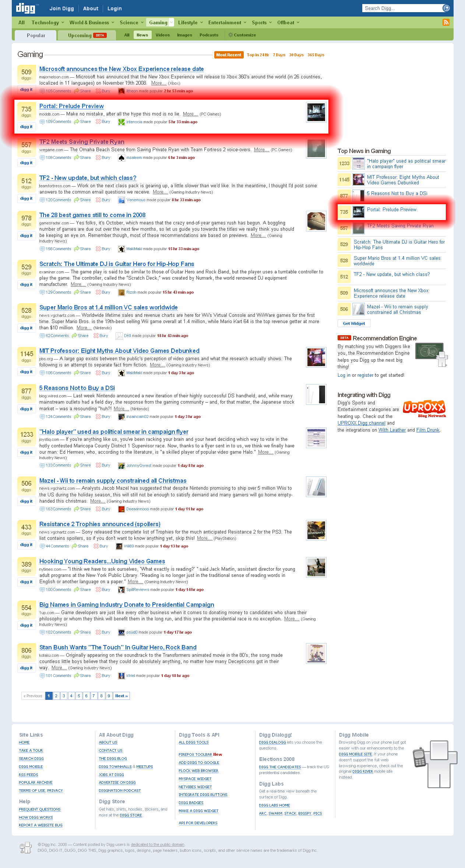Click Report a Website Bug in the footer
The image size is (465, 868).
click(x=40, y=825)
